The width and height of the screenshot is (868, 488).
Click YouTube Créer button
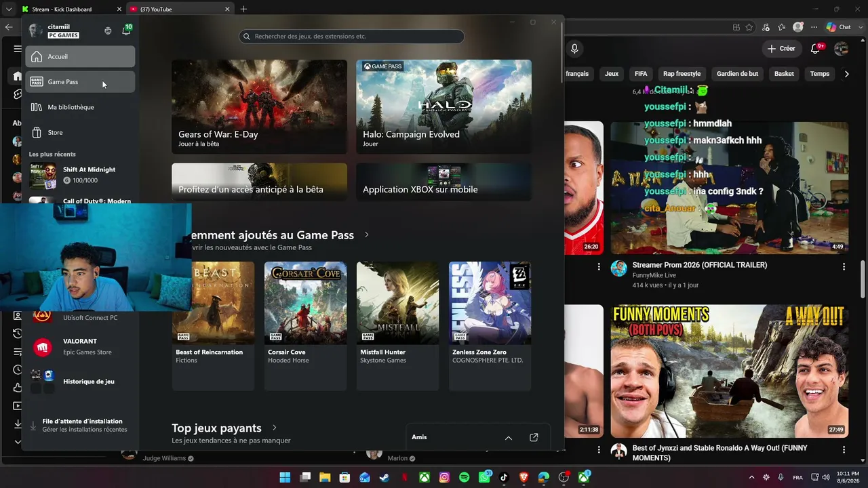(x=781, y=49)
